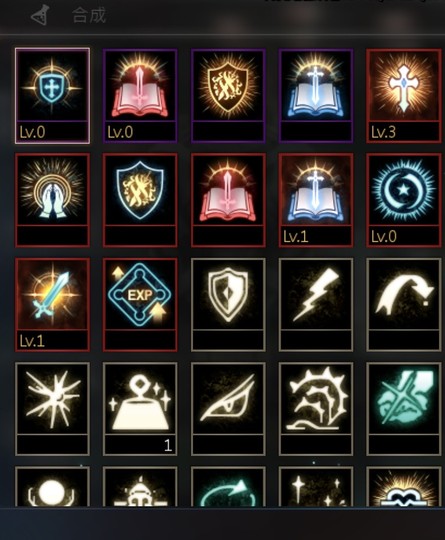Viewport: 445px width, 540px height.
Task: Choose the spiked wave creature item
Action: tap(316, 409)
